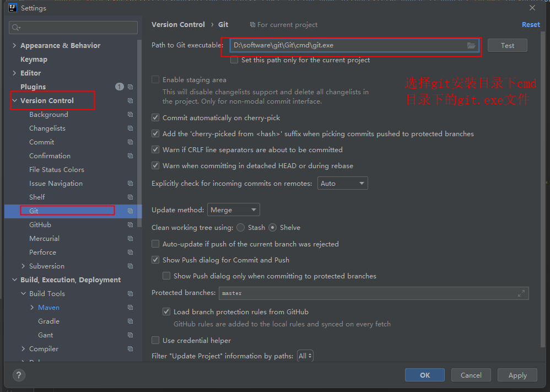Collapse the Version Control section
Screen dimensions: 550x392
tap(14, 100)
